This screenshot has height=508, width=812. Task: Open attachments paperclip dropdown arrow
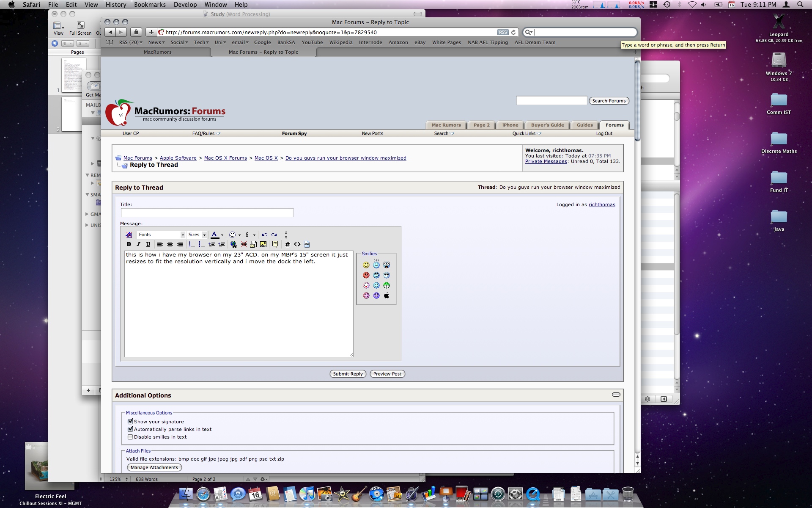(x=254, y=235)
